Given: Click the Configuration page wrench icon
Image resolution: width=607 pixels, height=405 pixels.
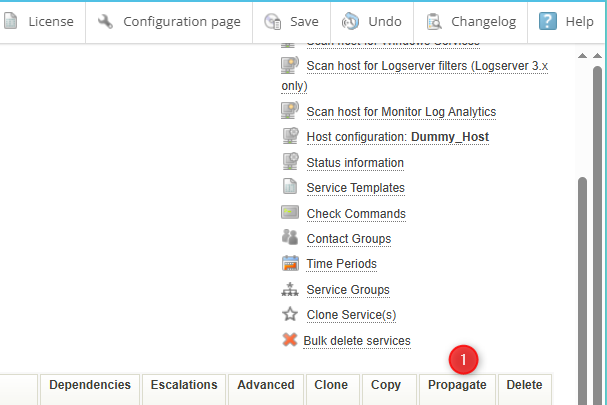Looking at the screenshot, I should tap(105, 21).
